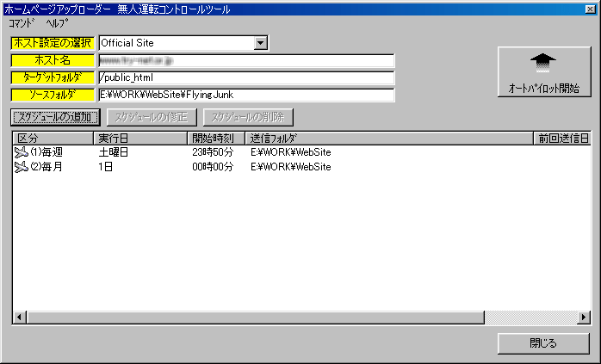601x364 pixels.
Task: Open the コマンド menu
Action: coord(22,23)
